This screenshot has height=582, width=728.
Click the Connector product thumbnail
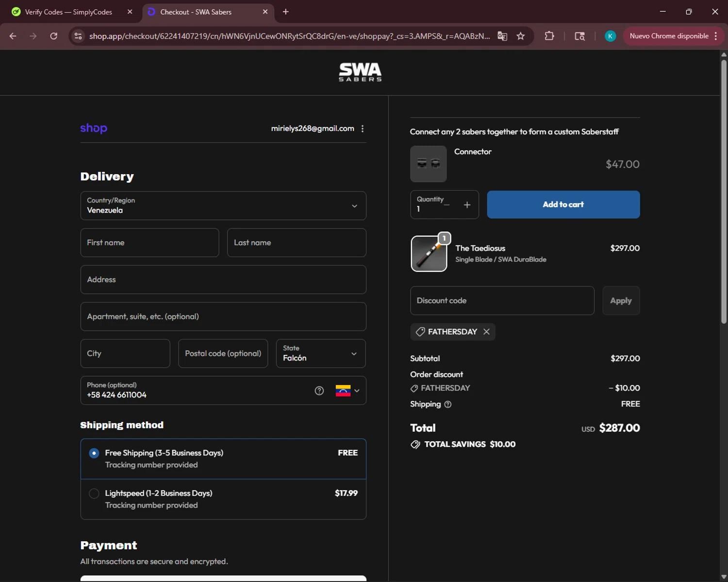[429, 164]
